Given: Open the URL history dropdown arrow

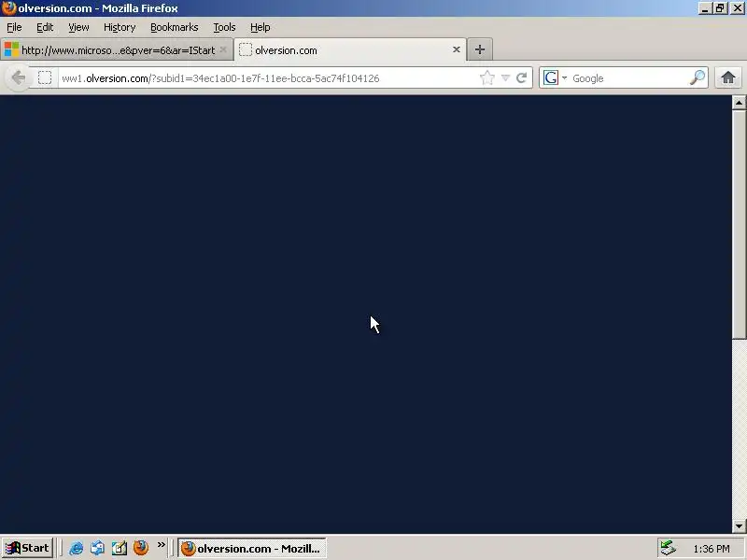Looking at the screenshot, I should (505, 77).
